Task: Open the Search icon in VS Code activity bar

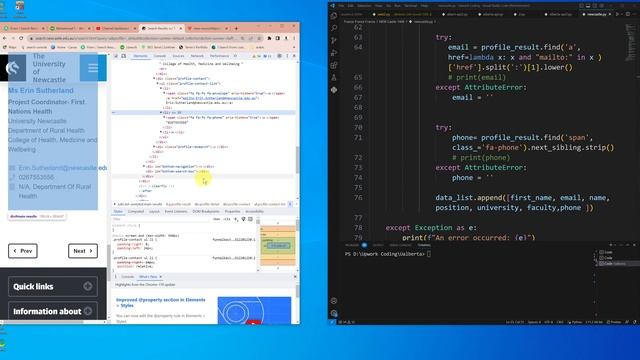Action: (x=334, y=28)
